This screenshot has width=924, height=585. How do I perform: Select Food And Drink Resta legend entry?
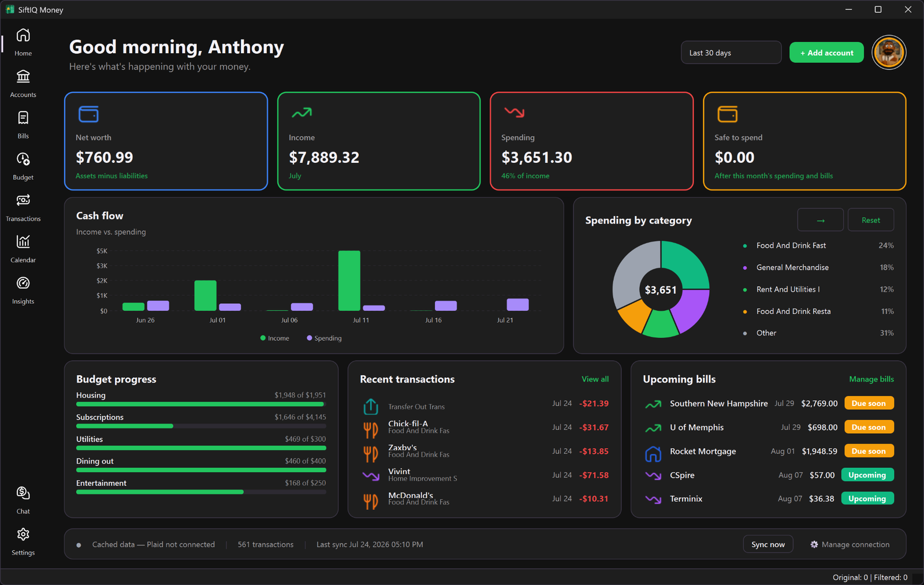pyautogui.click(x=818, y=311)
